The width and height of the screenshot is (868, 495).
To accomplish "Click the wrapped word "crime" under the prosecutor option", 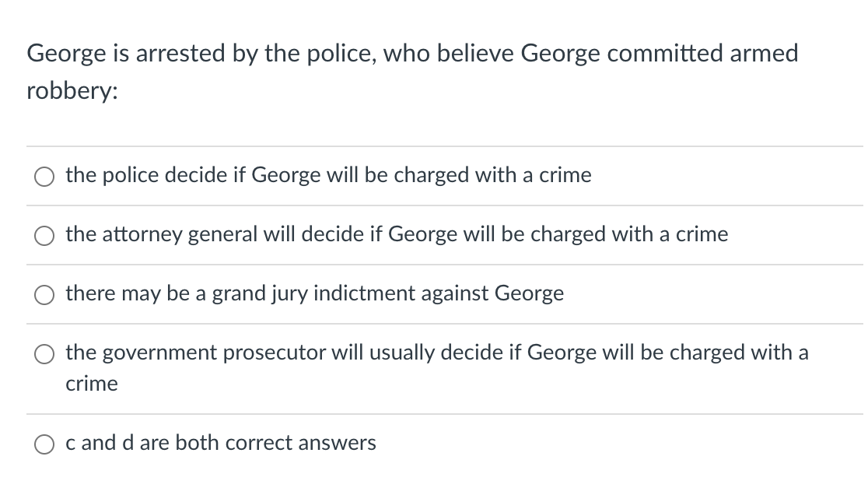I will (92, 384).
